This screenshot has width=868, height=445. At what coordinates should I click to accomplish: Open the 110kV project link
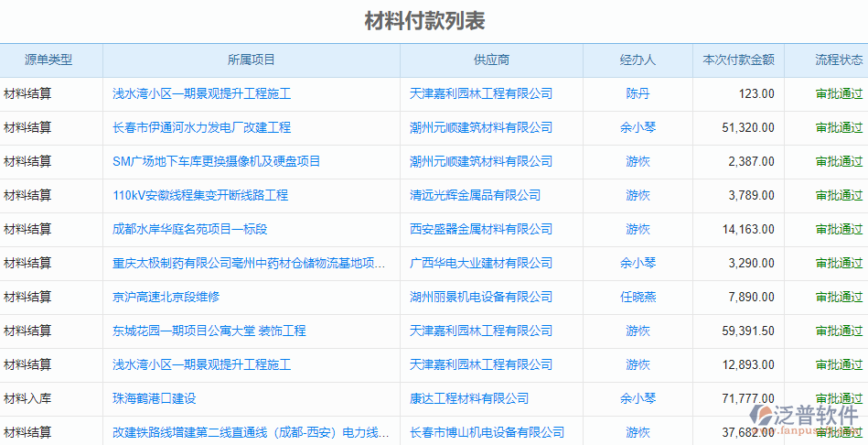pyautogui.click(x=199, y=195)
